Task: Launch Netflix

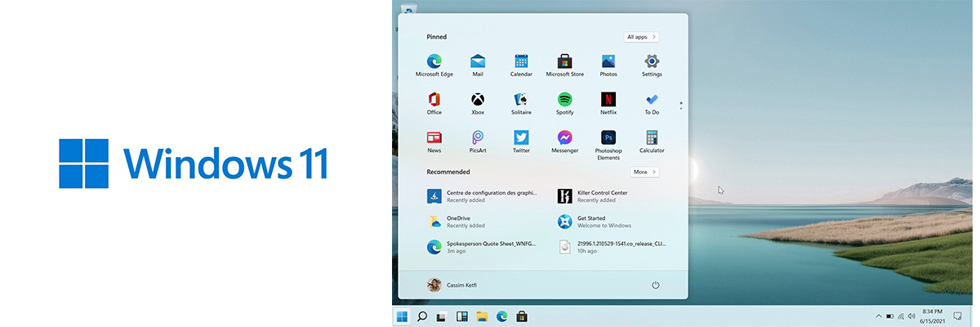Action: pyautogui.click(x=608, y=104)
